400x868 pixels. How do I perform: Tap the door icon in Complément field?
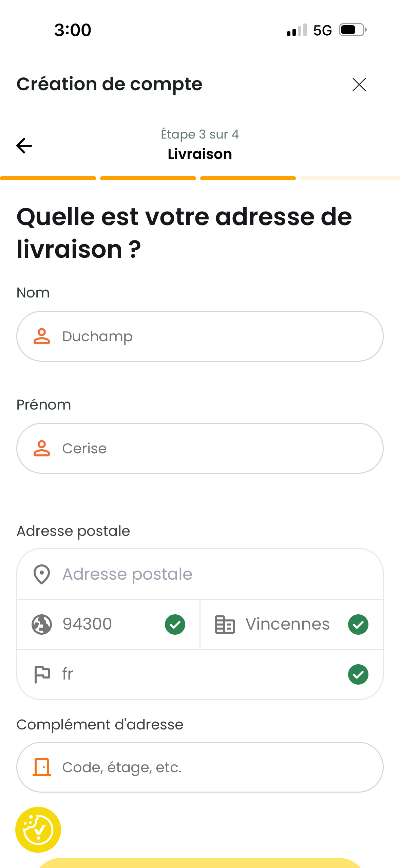click(42, 767)
